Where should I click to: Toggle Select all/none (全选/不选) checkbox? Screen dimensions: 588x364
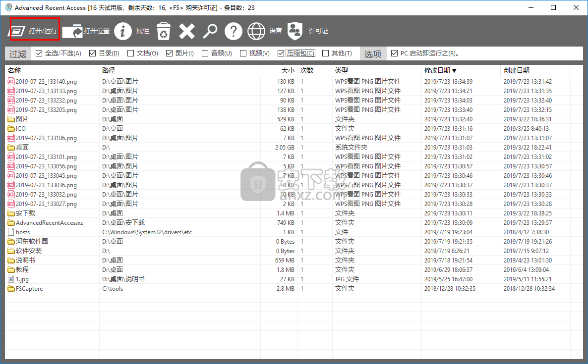click(x=39, y=53)
